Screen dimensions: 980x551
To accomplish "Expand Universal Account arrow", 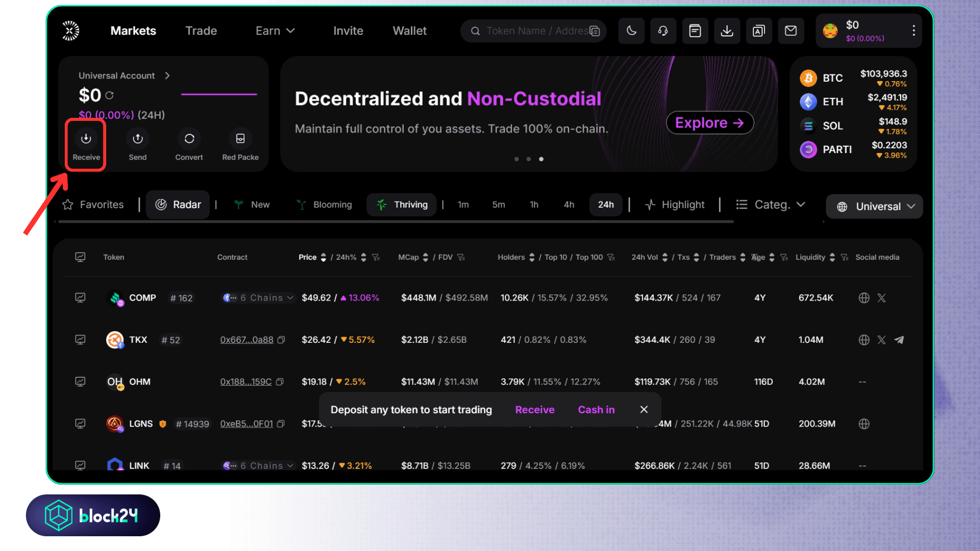I will pos(167,76).
